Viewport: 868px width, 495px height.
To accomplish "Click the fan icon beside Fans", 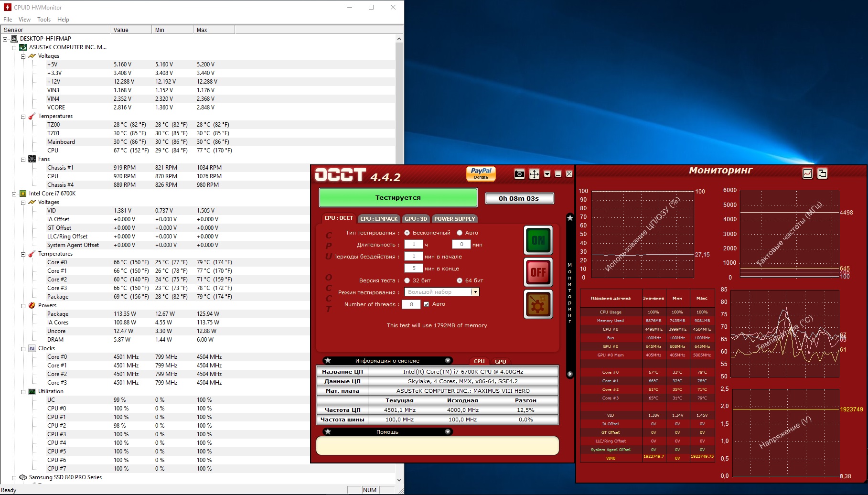I will pyautogui.click(x=32, y=159).
